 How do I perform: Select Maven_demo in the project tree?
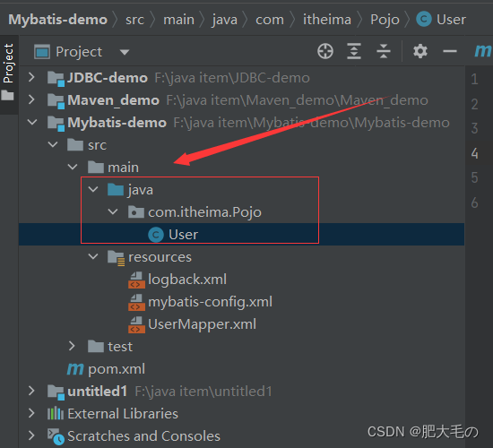coord(113,100)
